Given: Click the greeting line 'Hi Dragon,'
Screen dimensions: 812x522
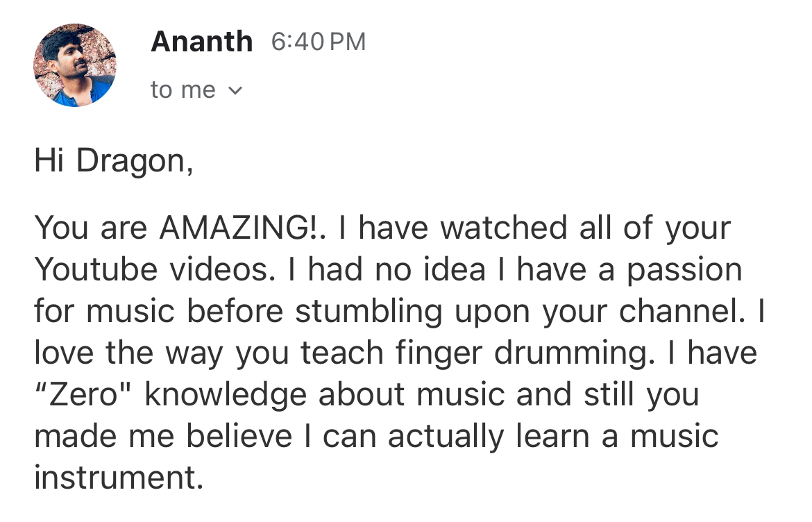Looking at the screenshot, I should point(114,160).
